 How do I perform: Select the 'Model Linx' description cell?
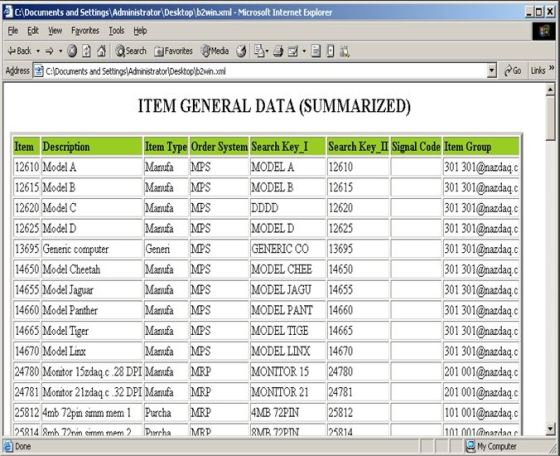point(92,351)
